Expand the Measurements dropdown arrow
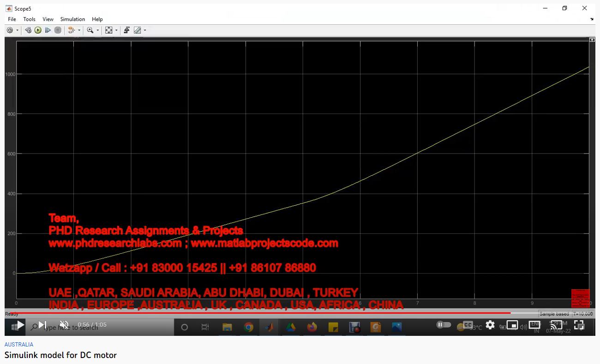The height and width of the screenshot is (364, 600). 145,30
